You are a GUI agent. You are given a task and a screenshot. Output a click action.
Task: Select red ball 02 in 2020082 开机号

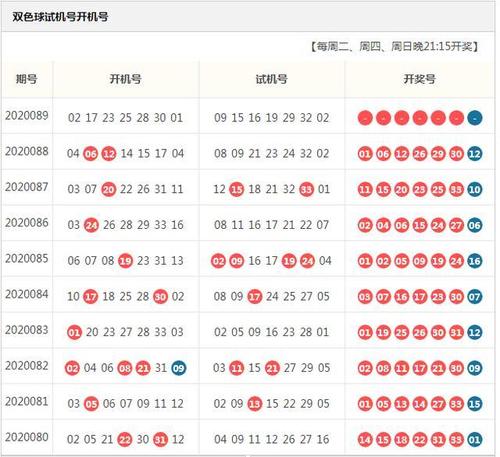click(72, 368)
